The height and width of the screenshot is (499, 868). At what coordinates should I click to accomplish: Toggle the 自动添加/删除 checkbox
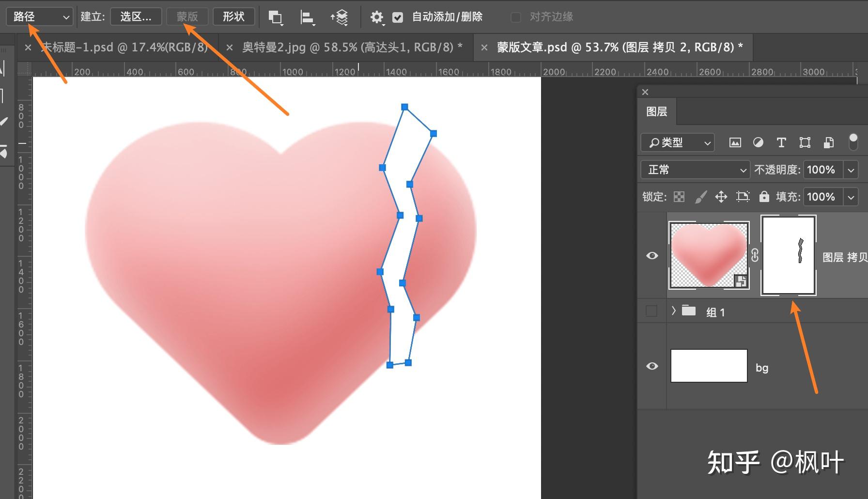coord(398,17)
